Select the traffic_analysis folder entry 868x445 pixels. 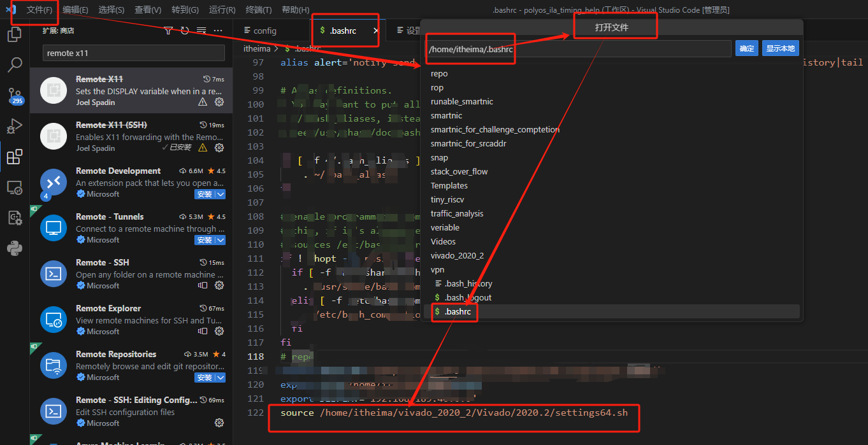(612, 213)
